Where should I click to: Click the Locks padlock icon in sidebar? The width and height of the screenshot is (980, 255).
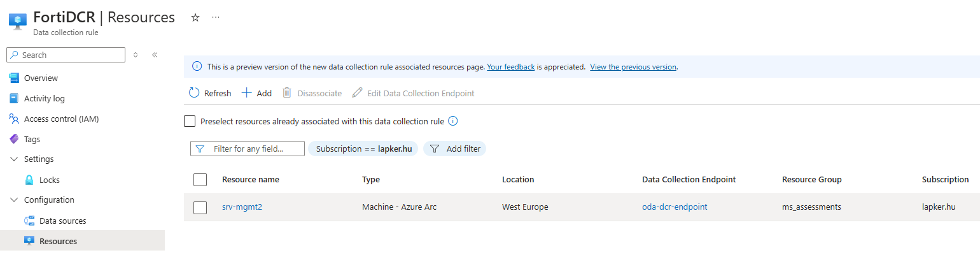coord(29,180)
